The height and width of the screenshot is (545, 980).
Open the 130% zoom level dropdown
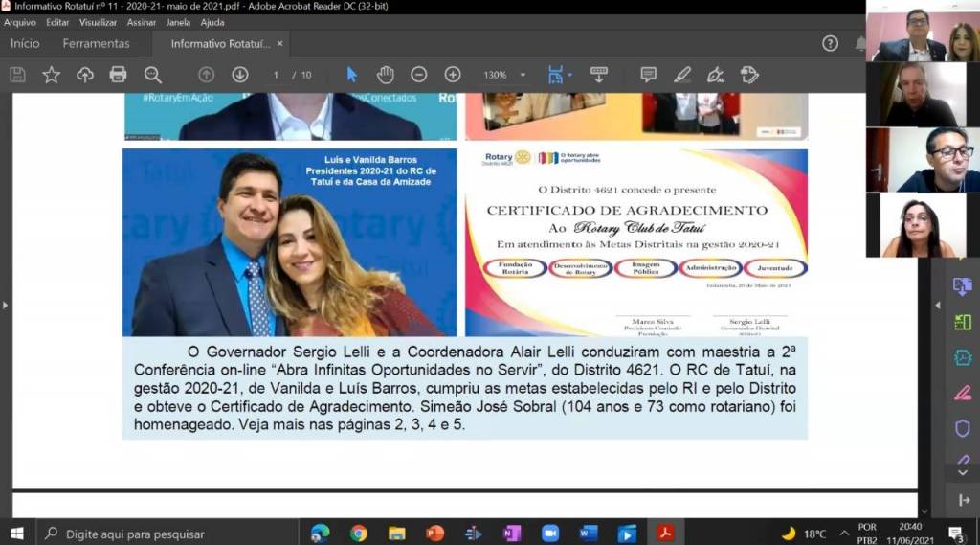523,75
